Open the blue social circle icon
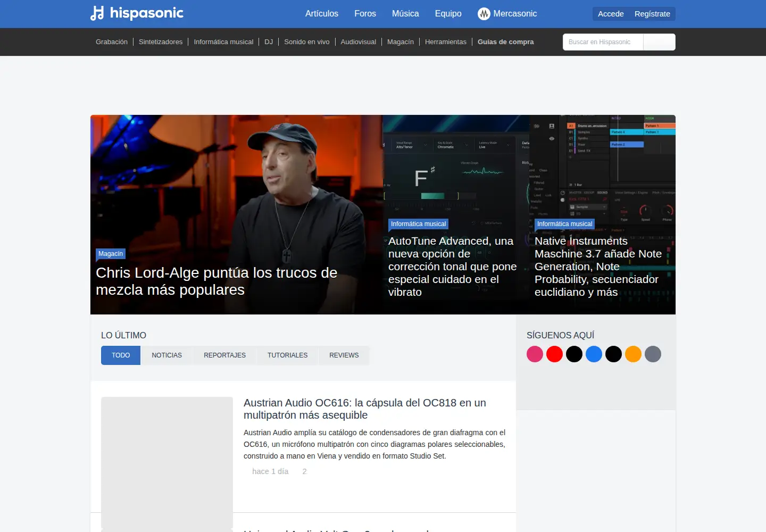Screen dimensions: 766x532 point(594,354)
